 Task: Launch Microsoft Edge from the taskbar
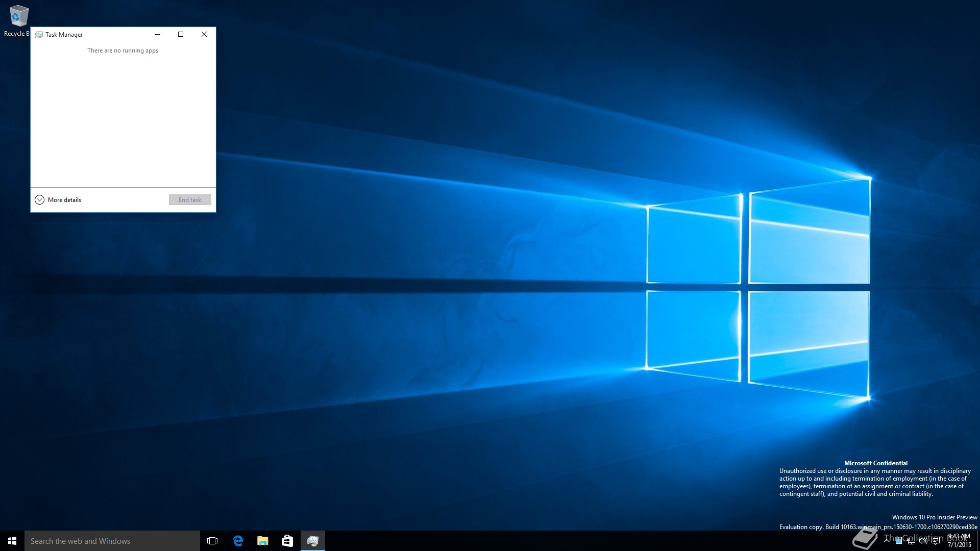pos(238,541)
